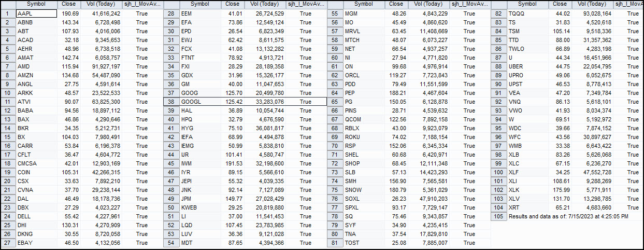Select the LQD volume 23,783,985
Image resolution: width=644 pixels, height=250 pixels.
click(x=265, y=225)
